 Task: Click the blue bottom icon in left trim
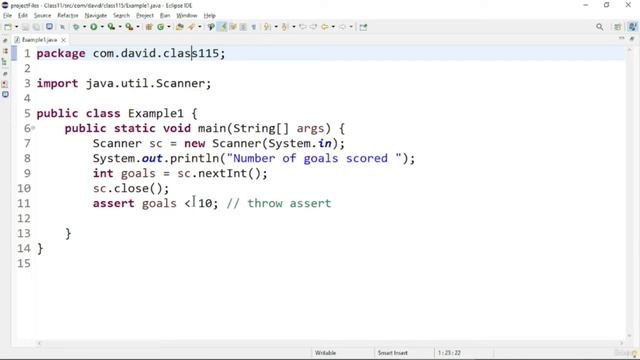[x=5, y=94]
